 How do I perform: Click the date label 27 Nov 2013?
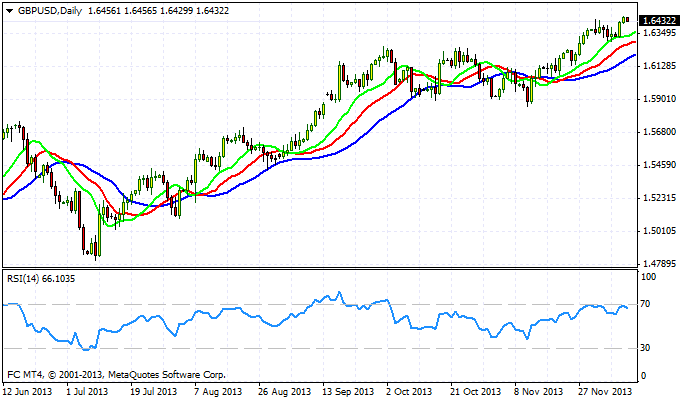(605, 391)
